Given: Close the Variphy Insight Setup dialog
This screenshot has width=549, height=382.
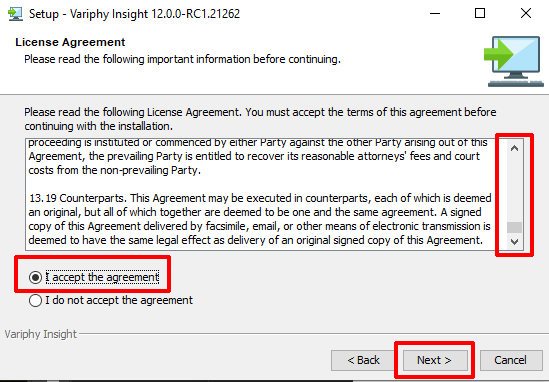Looking at the screenshot, I should point(526,14).
